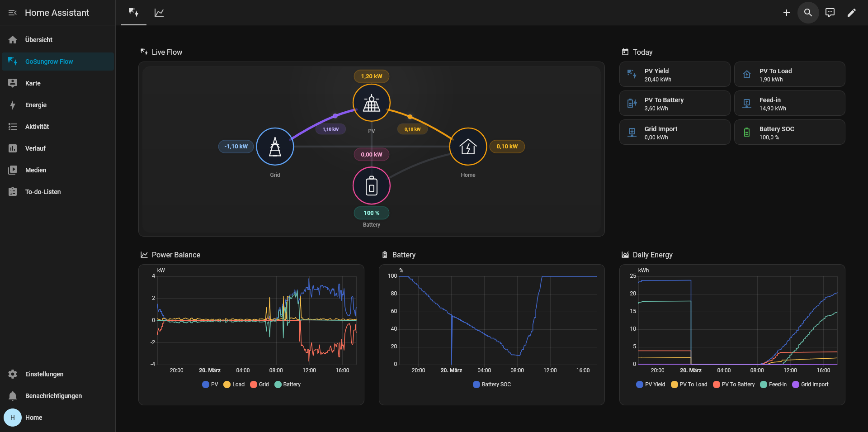Toggle Battery SOC legend in Battery chart
The height and width of the screenshot is (432, 868).
coord(492,385)
